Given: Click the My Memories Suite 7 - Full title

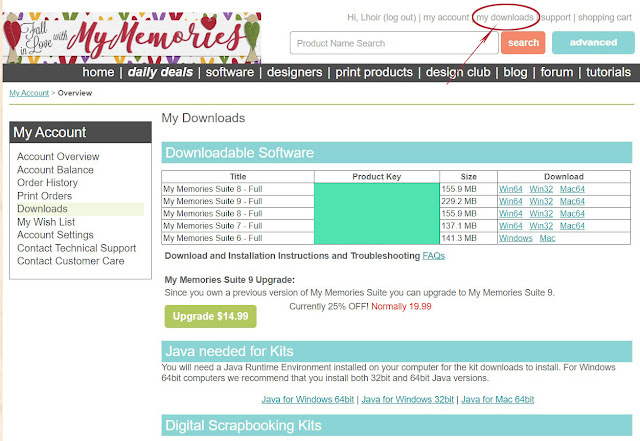Looking at the screenshot, I should point(213,226).
